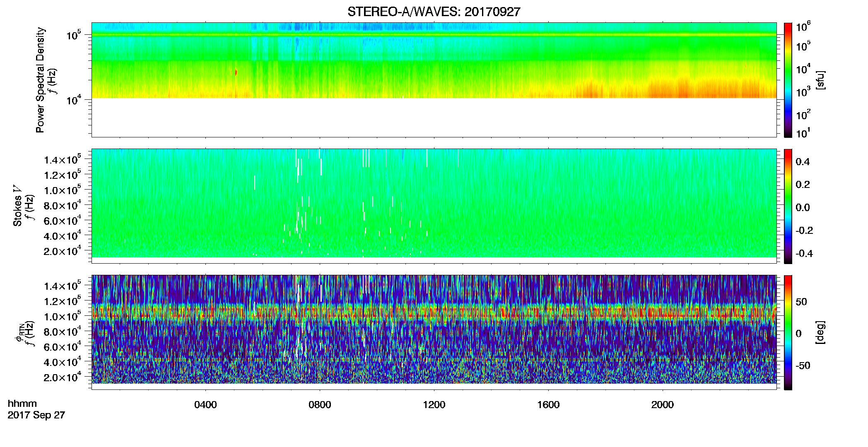Select 6.0×10^4 tick in Stokes V panel
The height and width of the screenshot is (447, 868).
coord(63,221)
